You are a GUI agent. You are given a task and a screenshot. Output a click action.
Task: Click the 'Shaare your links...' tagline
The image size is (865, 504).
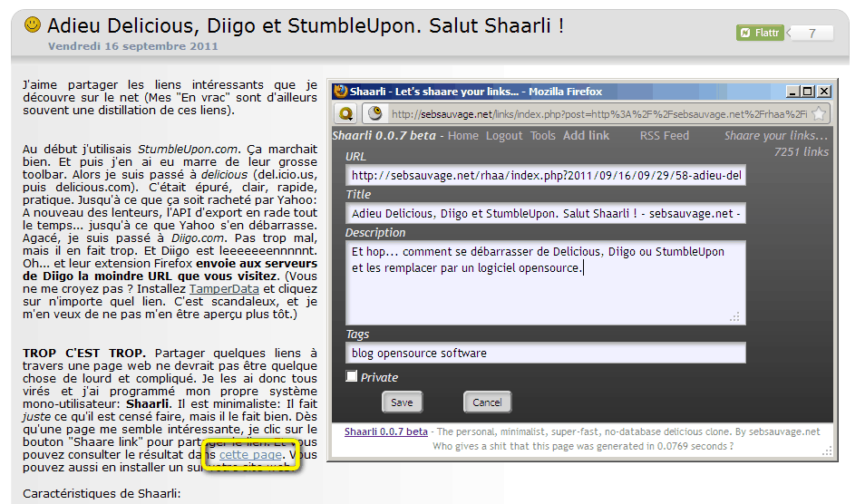[776, 136]
